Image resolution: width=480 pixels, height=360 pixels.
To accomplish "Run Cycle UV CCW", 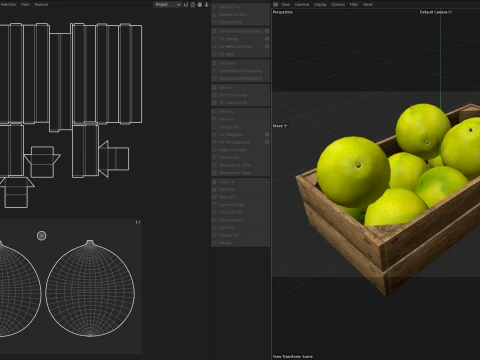I will coord(240,205).
